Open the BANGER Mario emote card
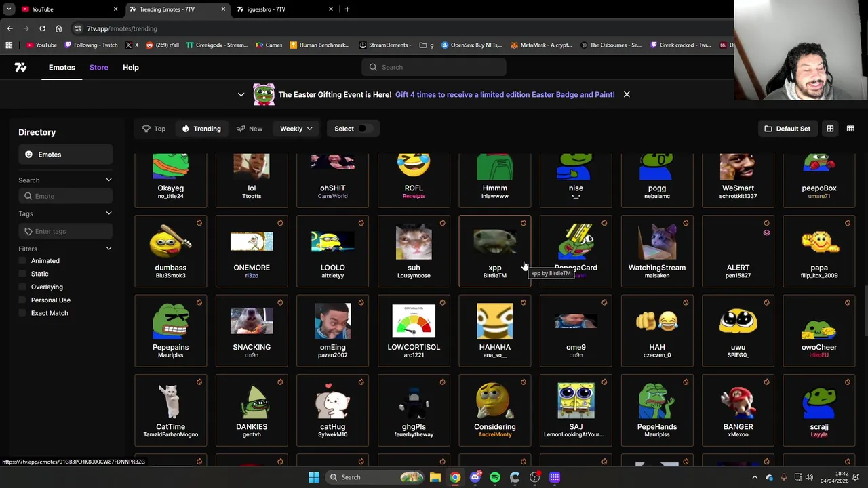This screenshot has width=868, height=488. coord(738,410)
